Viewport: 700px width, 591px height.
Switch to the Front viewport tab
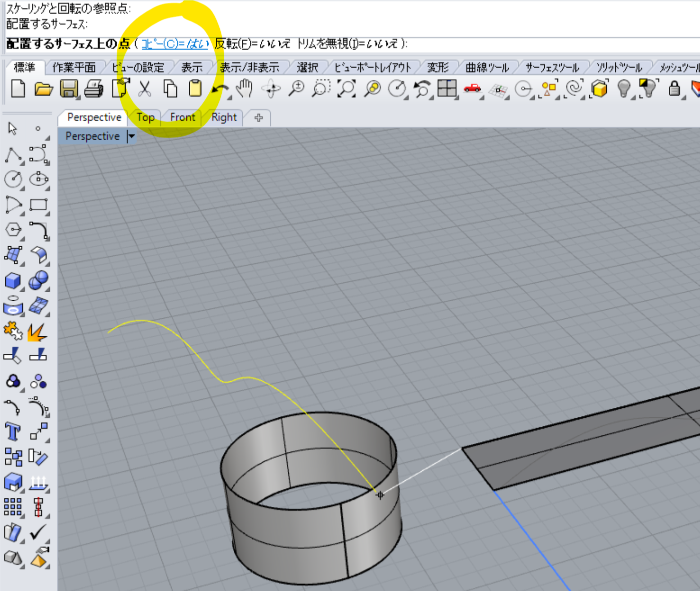coord(183,118)
